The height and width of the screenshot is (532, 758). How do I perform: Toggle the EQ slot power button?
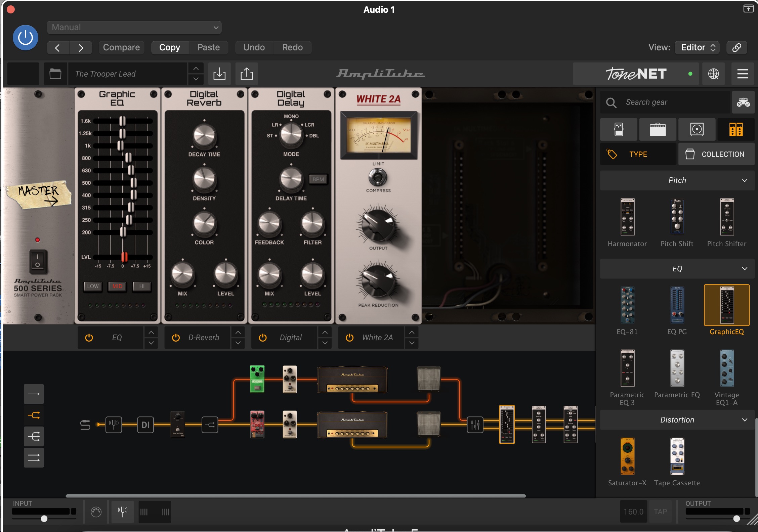point(89,338)
